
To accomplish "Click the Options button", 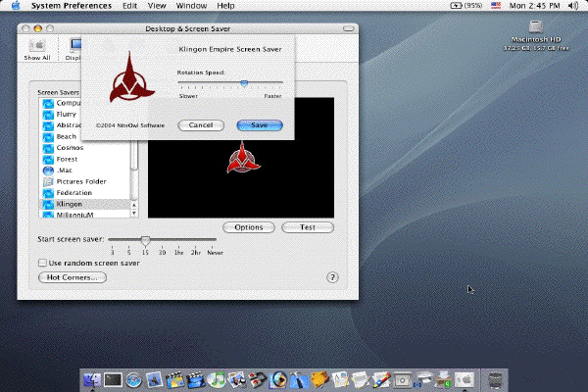I will (249, 227).
